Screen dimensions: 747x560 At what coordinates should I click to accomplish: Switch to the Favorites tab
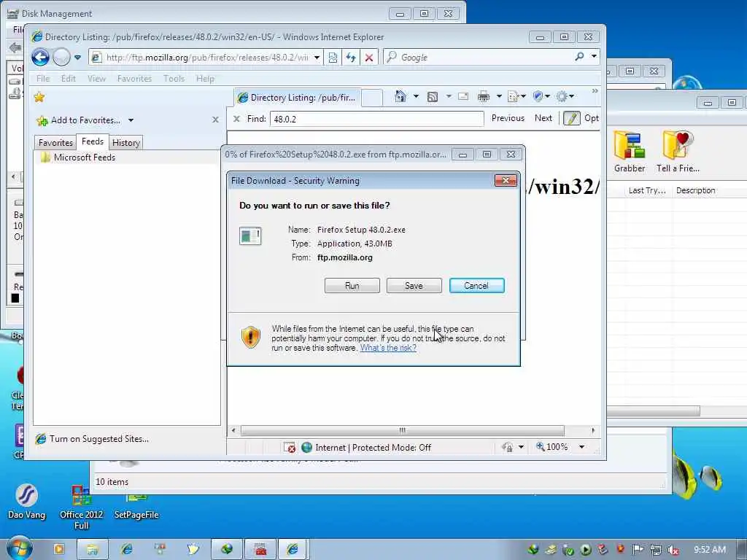click(55, 142)
